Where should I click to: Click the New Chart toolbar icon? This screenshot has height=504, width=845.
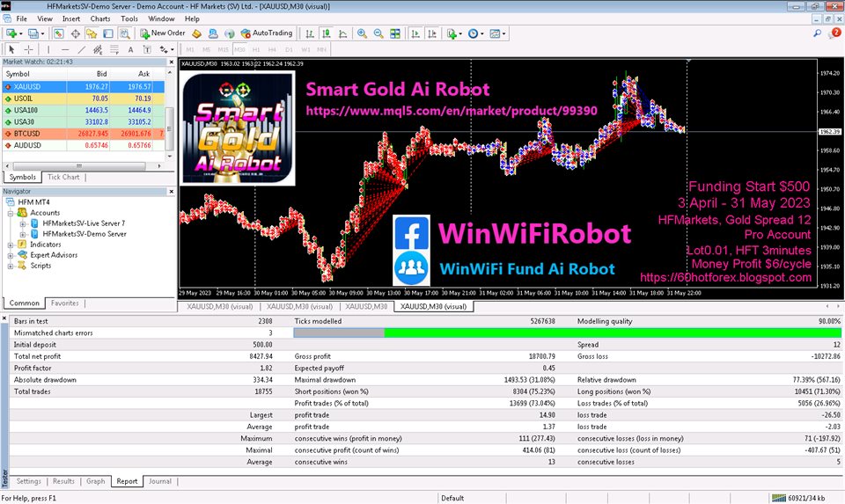pyautogui.click(x=11, y=33)
